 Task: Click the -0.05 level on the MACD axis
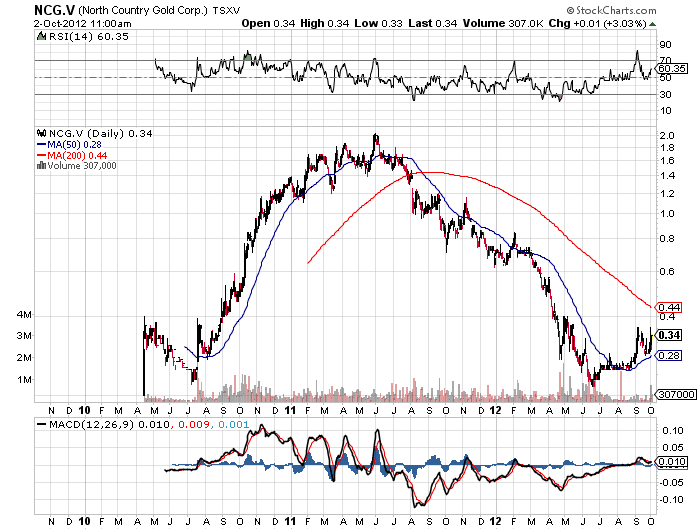click(671, 483)
